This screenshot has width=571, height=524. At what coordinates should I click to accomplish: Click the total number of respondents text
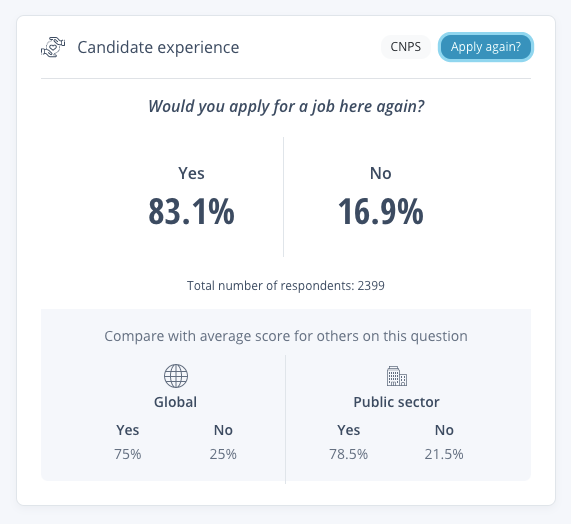tap(286, 285)
